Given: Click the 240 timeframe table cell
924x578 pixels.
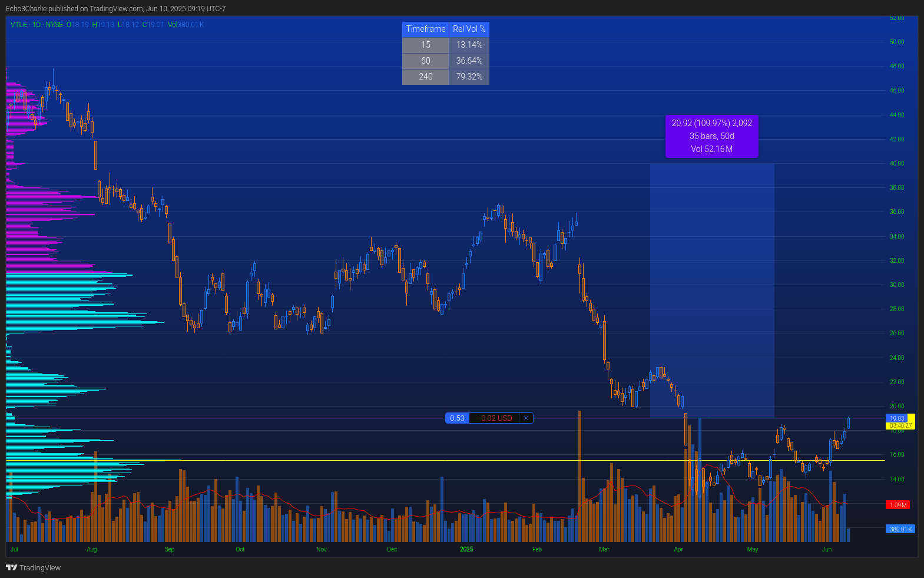Looking at the screenshot, I should point(426,77).
